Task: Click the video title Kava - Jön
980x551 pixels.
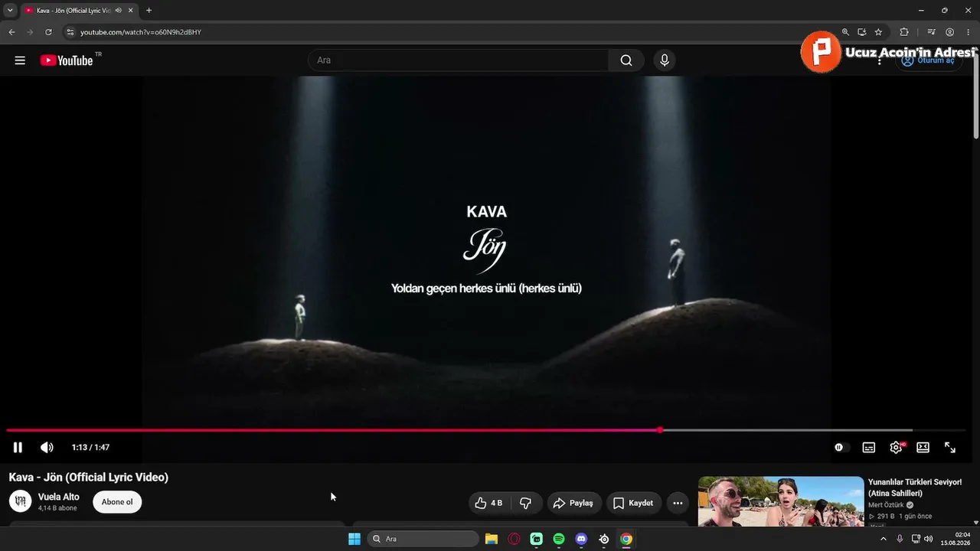Action: coord(89,477)
